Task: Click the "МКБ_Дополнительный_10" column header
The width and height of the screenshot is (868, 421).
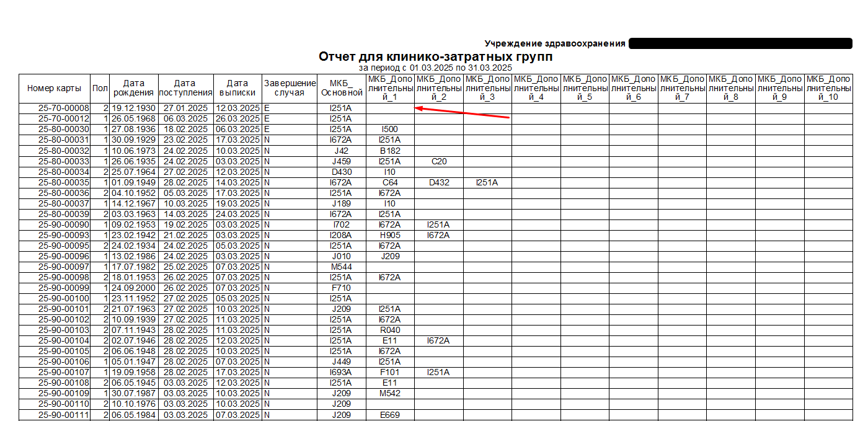Action: point(828,88)
